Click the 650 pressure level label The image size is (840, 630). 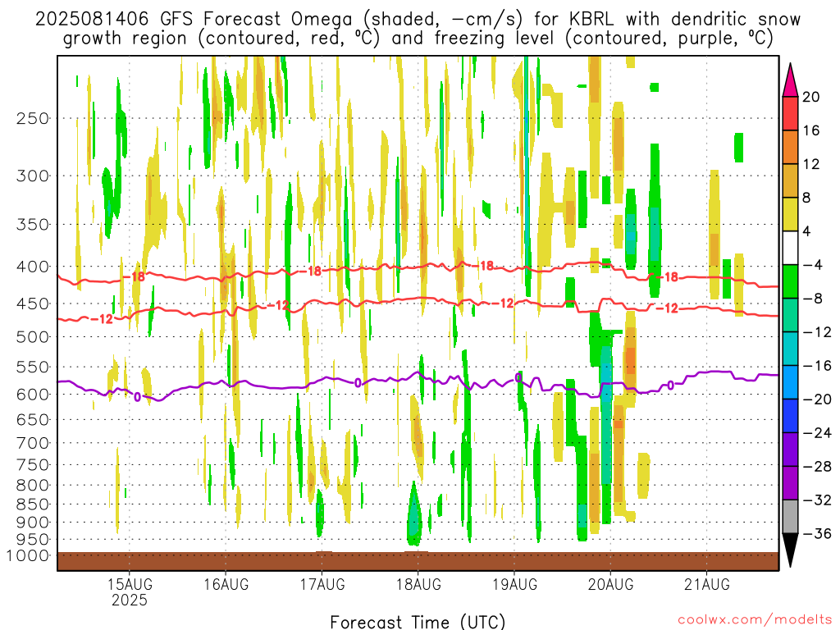(x=33, y=420)
